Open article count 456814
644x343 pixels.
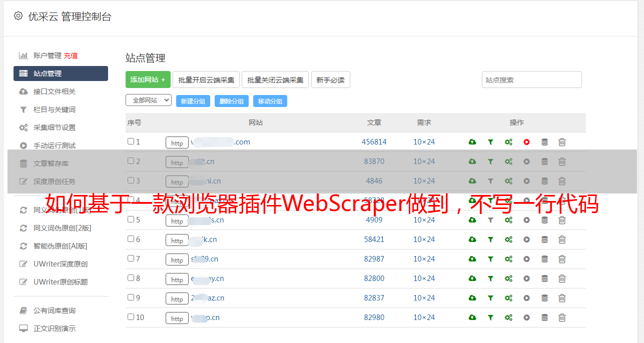point(374,142)
